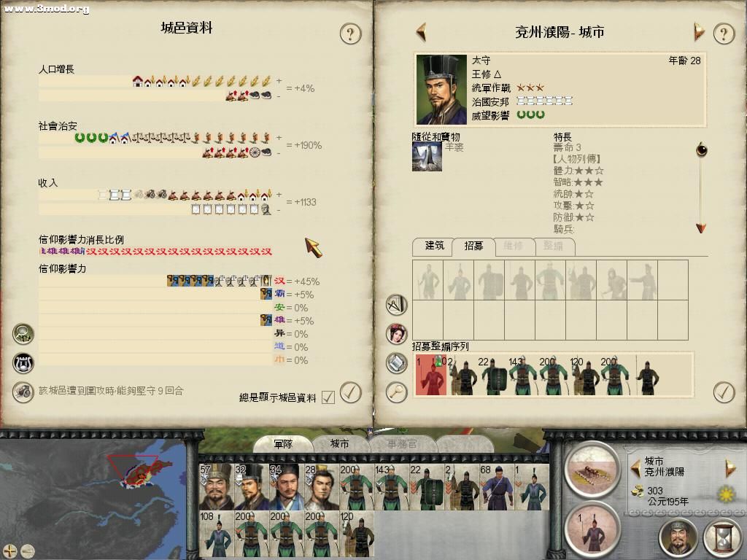747x560 pixels.
Task: Go to next city with right arrow
Action: coord(698,32)
